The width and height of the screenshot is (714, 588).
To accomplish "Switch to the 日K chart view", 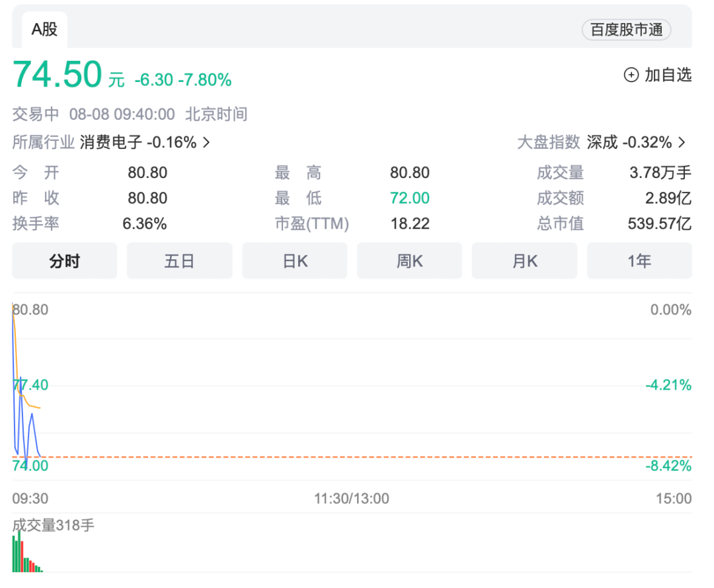I will (x=295, y=261).
